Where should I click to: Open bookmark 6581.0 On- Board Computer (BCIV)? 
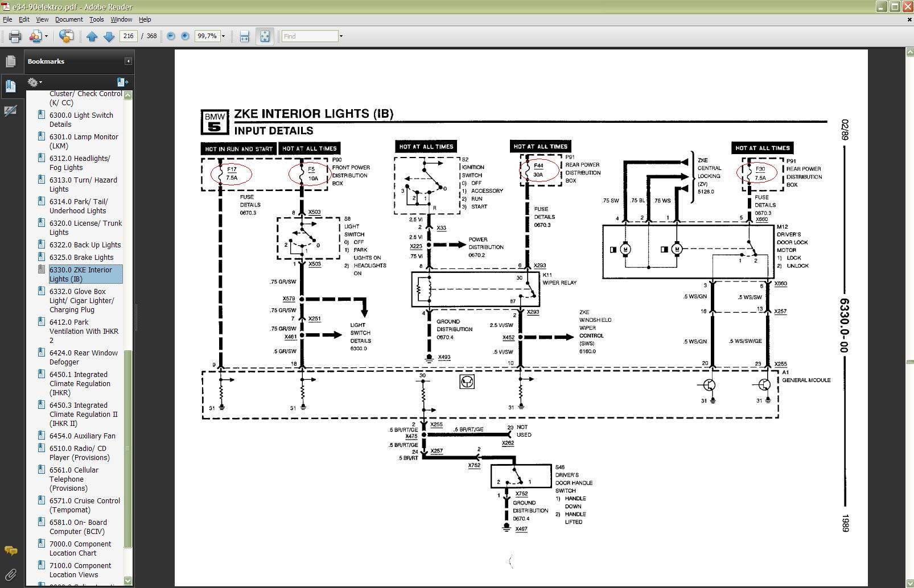(x=78, y=527)
